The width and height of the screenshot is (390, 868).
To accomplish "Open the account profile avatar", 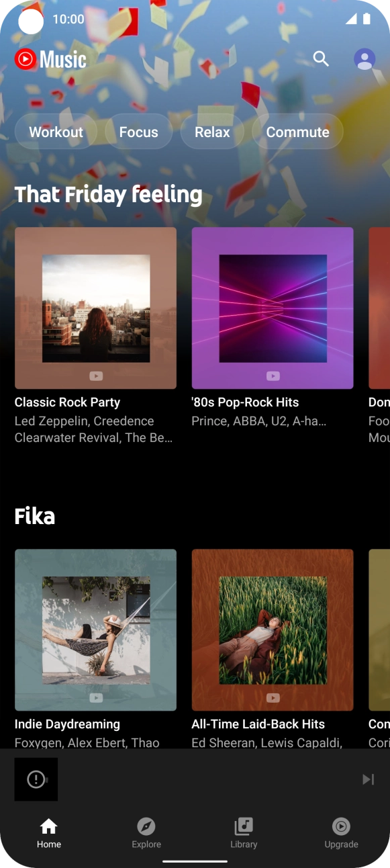I will pos(364,59).
